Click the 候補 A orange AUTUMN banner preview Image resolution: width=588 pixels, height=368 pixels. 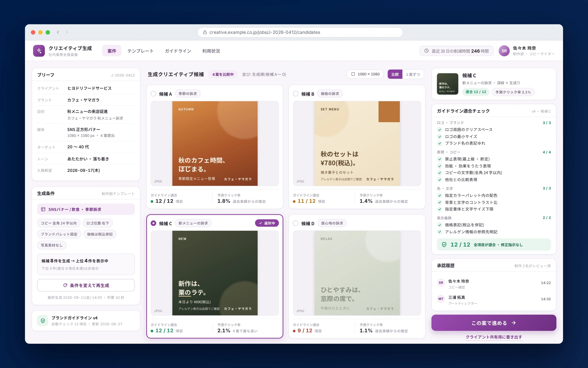pyautogui.click(x=215, y=143)
